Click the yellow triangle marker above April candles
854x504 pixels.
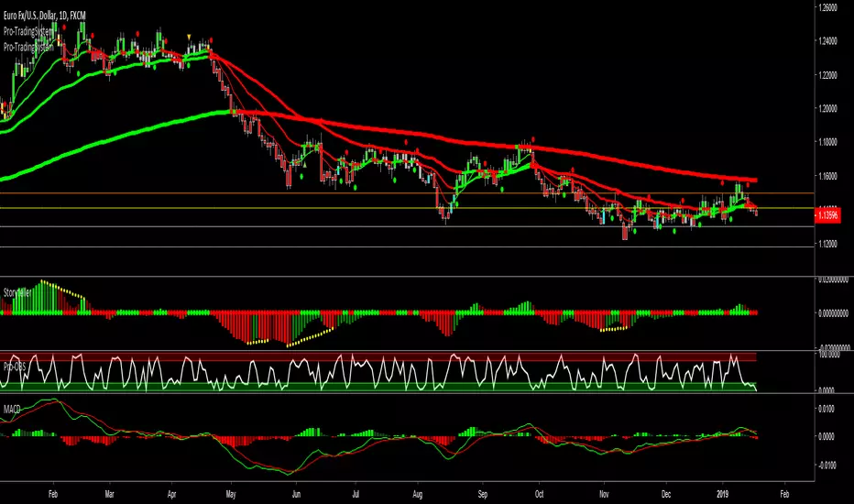click(189, 37)
